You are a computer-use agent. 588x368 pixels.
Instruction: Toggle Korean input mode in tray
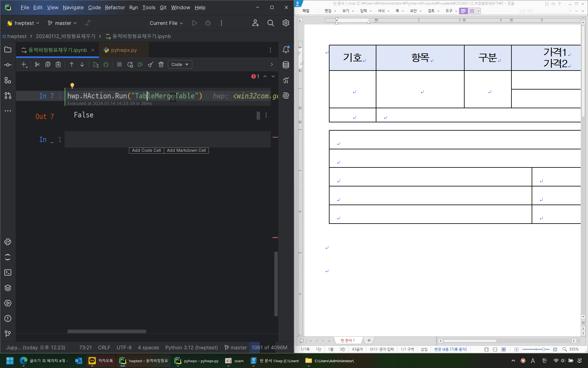click(x=544, y=361)
